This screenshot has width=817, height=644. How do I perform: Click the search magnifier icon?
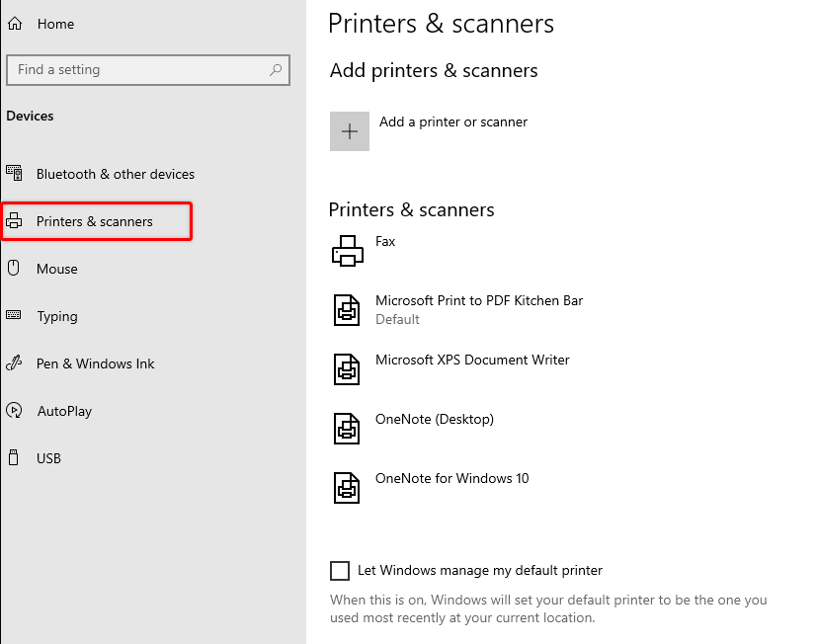pyautogui.click(x=276, y=70)
